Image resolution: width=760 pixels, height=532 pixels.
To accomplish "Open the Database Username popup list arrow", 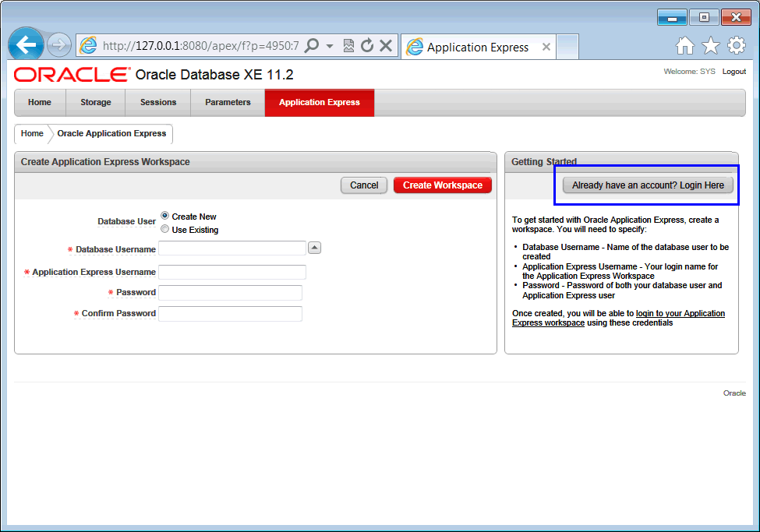I will 315,248.
